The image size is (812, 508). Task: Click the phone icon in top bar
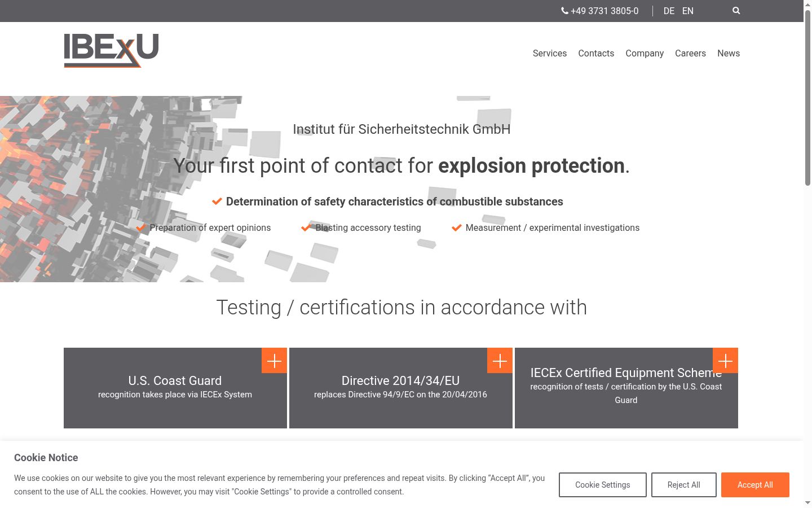click(564, 11)
